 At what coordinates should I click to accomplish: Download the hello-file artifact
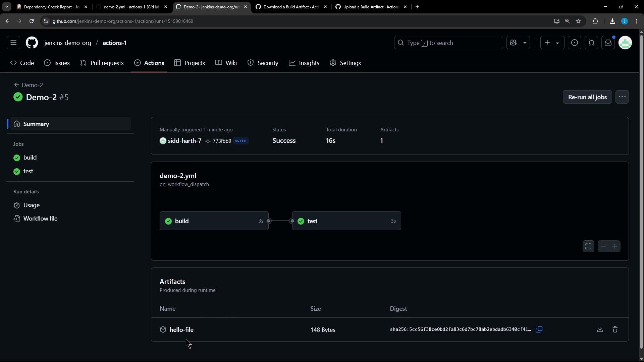[600, 330]
